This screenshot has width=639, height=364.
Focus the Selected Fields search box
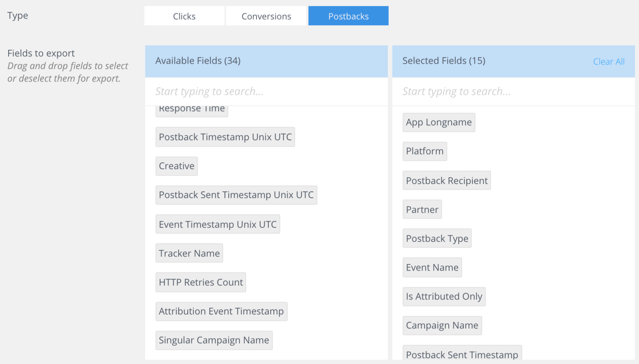[x=513, y=92]
